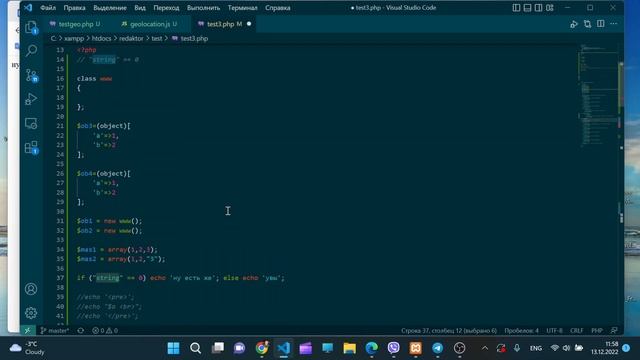The width and height of the screenshot is (640, 360).
Task: Open Run and Debug view
Action: coord(31,99)
